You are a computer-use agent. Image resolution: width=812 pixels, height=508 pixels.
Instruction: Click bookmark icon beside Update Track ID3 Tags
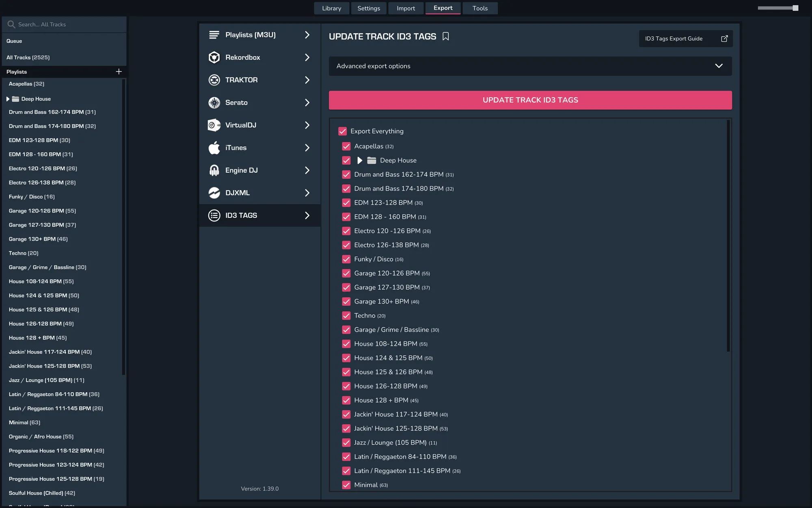point(445,37)
